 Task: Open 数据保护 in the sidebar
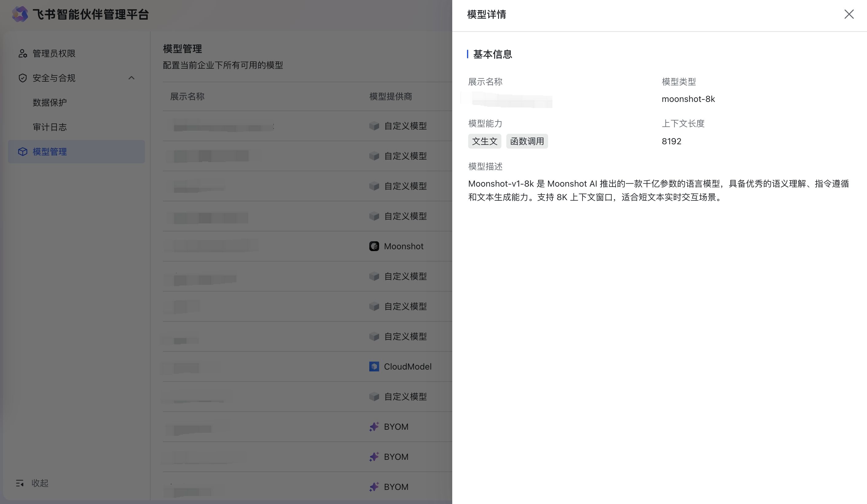pyautogui.click(x=49, y=103)
